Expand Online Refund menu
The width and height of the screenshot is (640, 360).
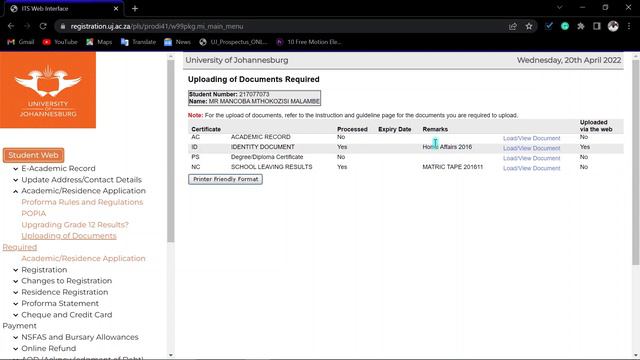pyautogui.click(x=49, y=348)
